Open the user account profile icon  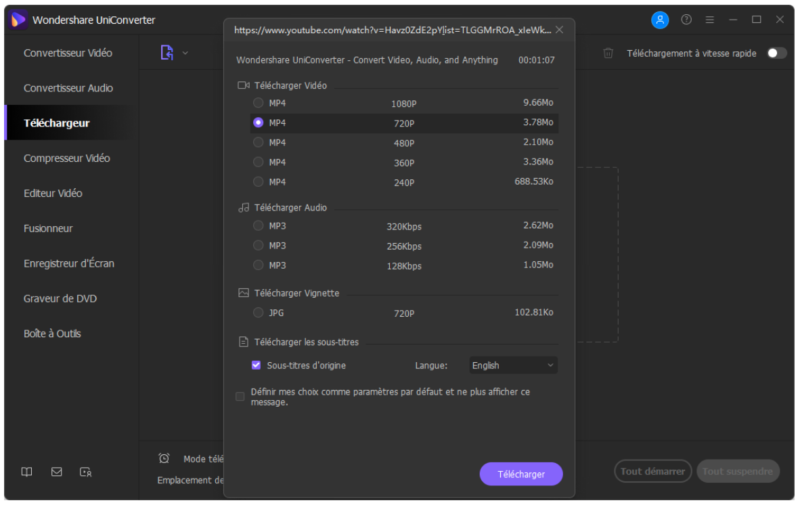(660, 20)
